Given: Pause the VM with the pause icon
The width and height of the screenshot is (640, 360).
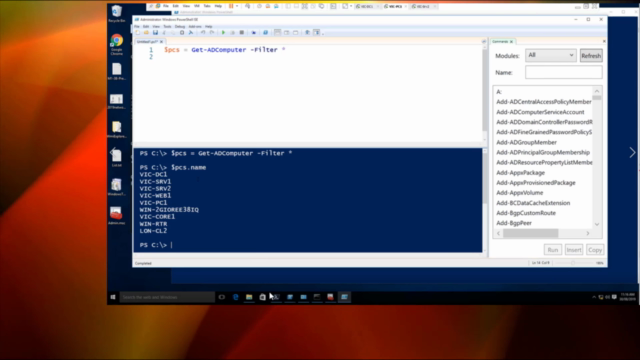Looking at the screenshot, I should point(231,7).
